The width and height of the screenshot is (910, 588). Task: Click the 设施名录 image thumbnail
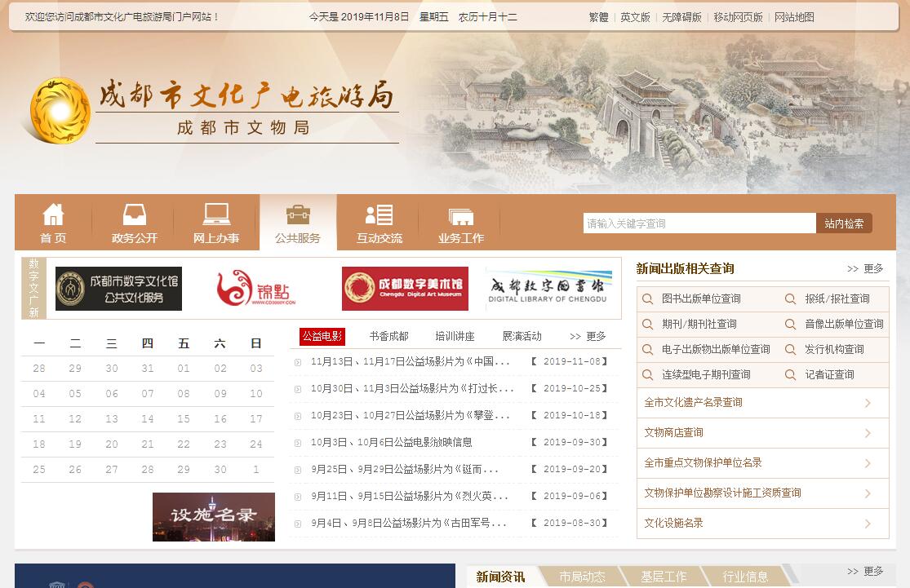[214, 517]
